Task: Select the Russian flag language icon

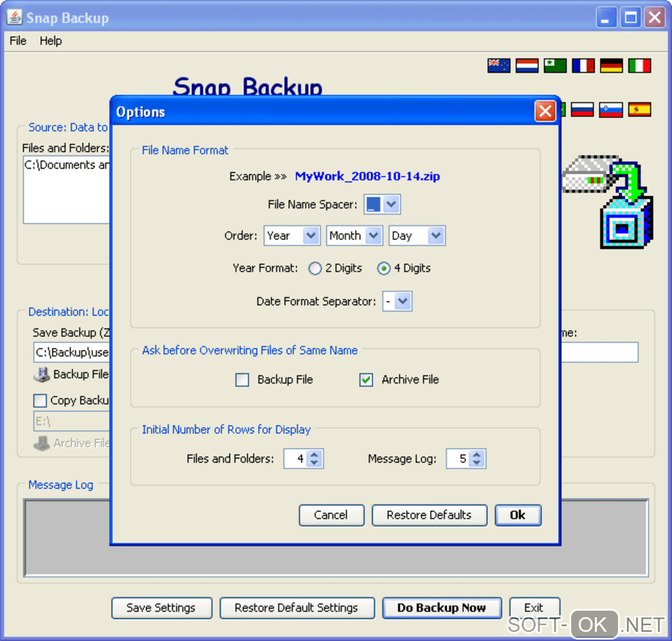Action: click(582, 110)
